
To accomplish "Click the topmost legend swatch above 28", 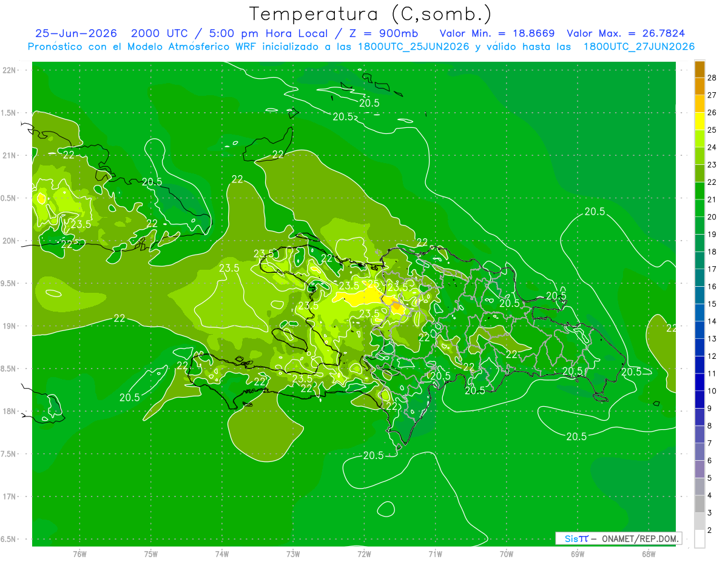I will pyautogui.click(x=699, y=69).
